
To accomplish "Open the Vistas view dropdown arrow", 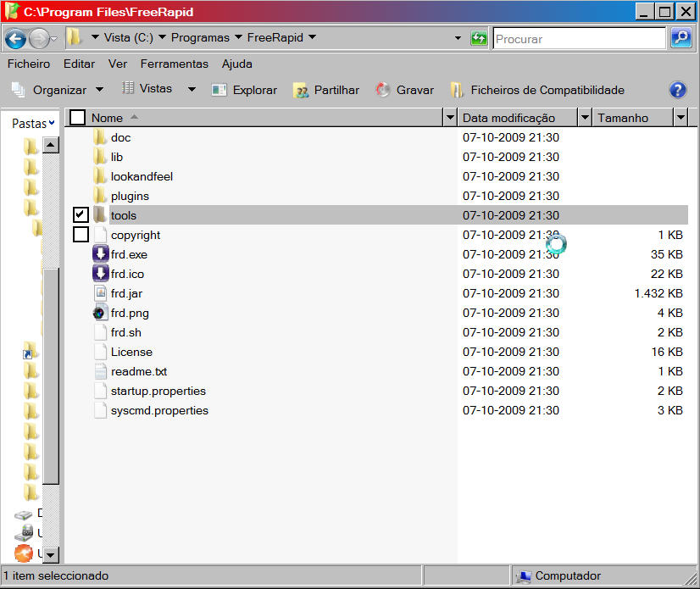I will [192, 90].
